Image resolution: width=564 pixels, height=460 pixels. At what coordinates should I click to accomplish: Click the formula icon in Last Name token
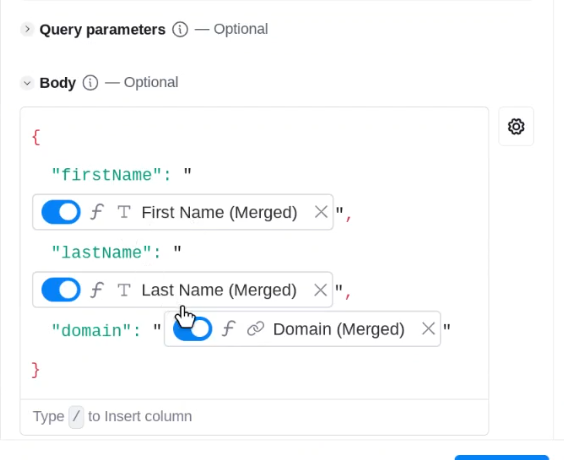pyautogui.click(x=97, y=290)
